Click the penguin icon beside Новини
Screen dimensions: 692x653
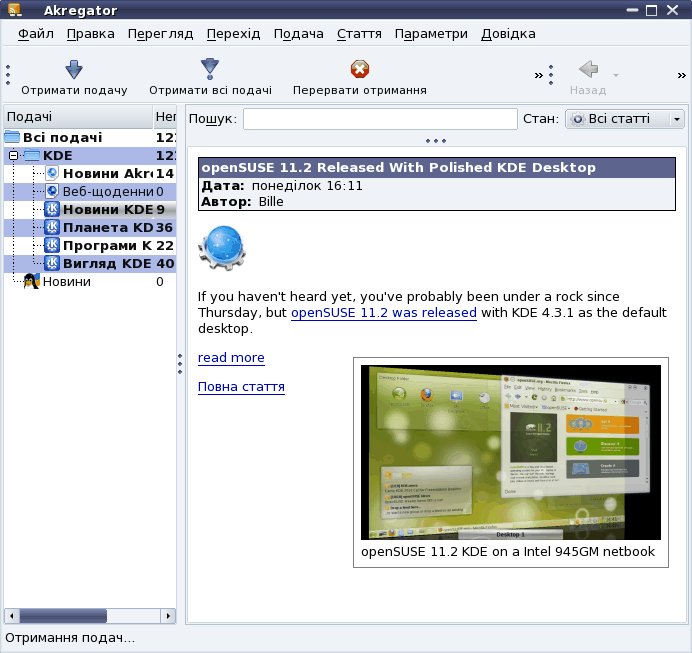coord(31,281)
